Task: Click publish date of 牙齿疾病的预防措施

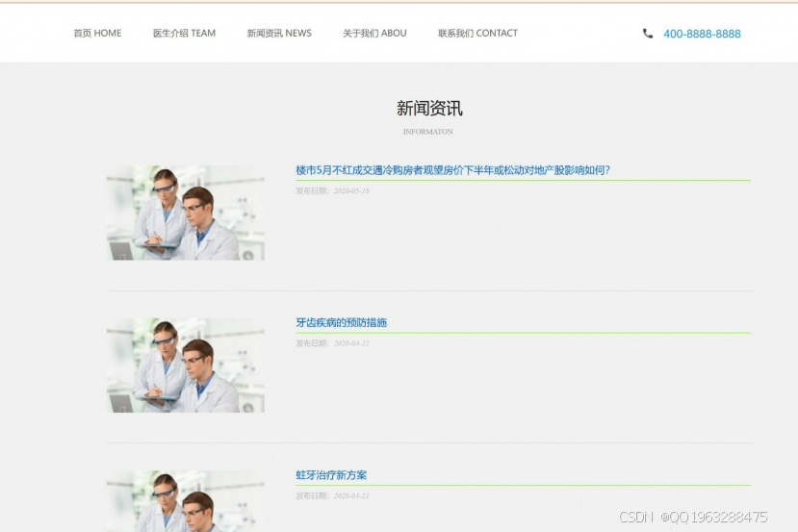Action: point(351,343)
